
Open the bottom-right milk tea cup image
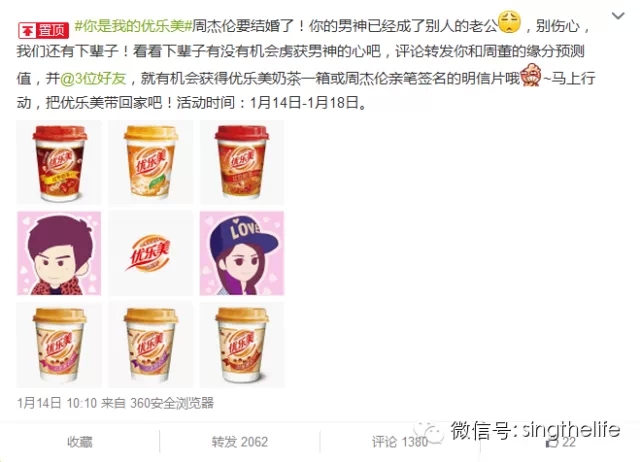pyautogui.click(x=242, y=345)
